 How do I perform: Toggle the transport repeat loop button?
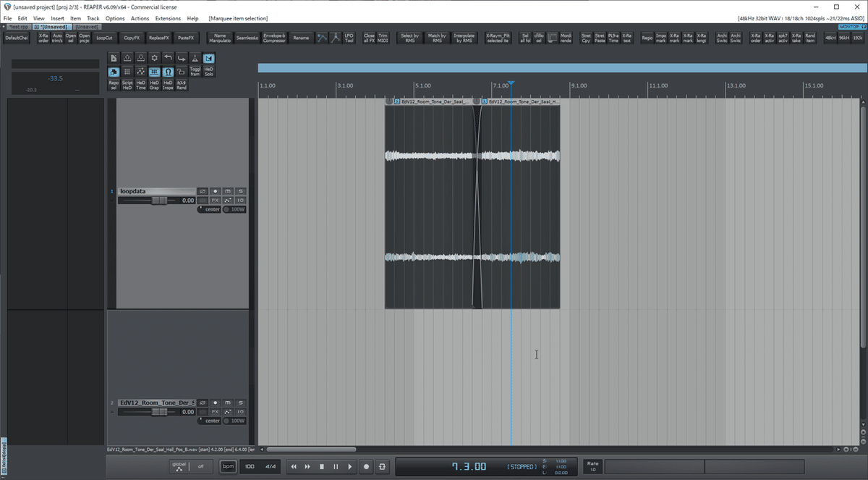[x=382, y=467]
